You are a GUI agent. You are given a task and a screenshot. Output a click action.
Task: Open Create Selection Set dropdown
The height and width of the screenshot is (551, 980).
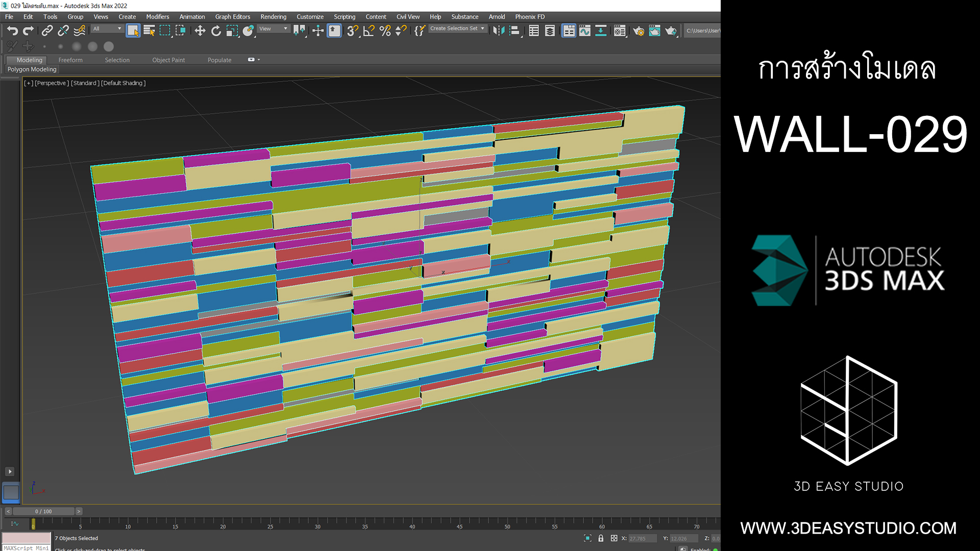[457, 29]
